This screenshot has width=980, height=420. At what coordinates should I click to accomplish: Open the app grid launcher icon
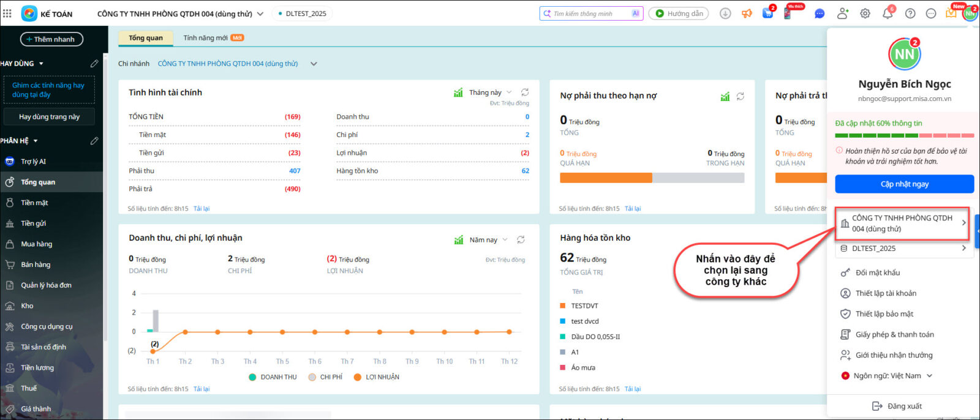pos(7,13)
